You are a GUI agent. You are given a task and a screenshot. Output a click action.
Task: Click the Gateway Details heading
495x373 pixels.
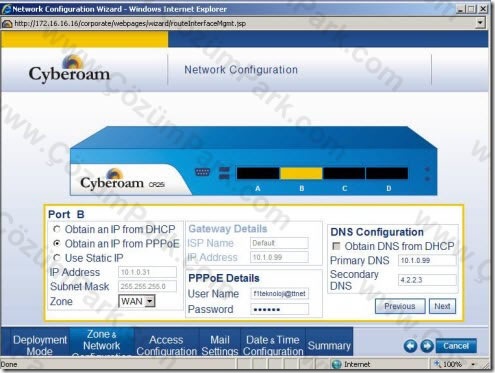coord(228,229)
